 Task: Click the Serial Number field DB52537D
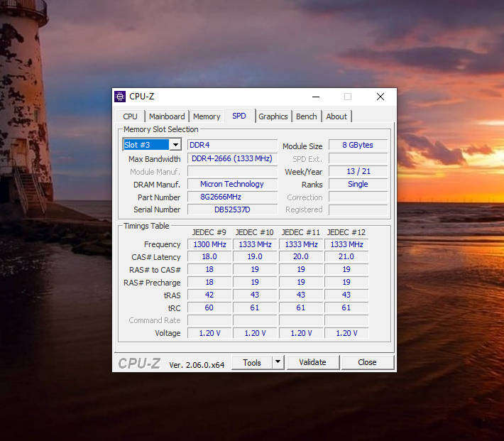(x=232, y=209)
